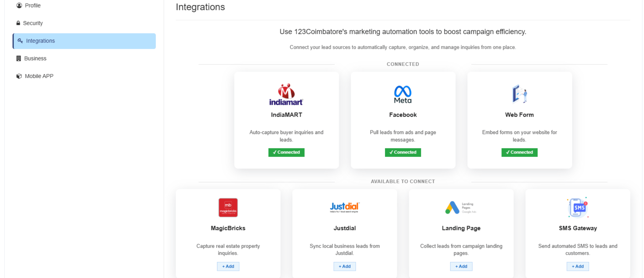The width and height of the screenshot is (644, 278).
Task: Click the Google Ads Landing Page logo
Action: coord(461,207)
